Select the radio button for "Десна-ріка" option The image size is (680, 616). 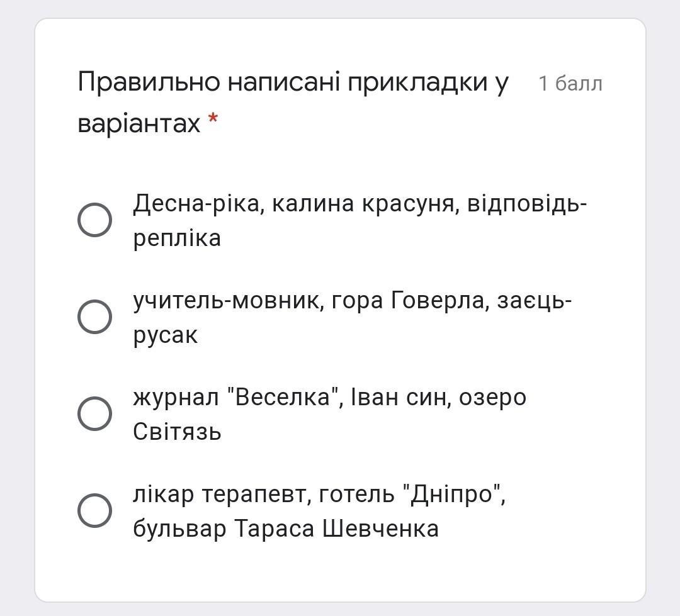[x=94, y=220]
